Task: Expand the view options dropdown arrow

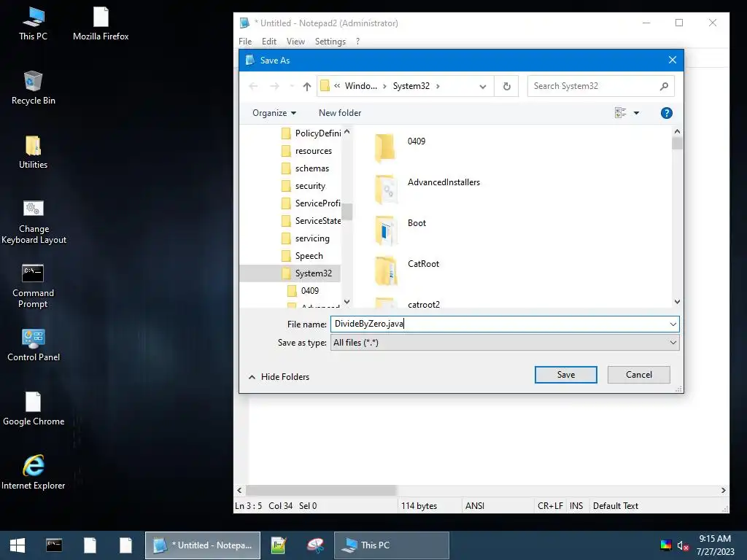Action: 636,113
